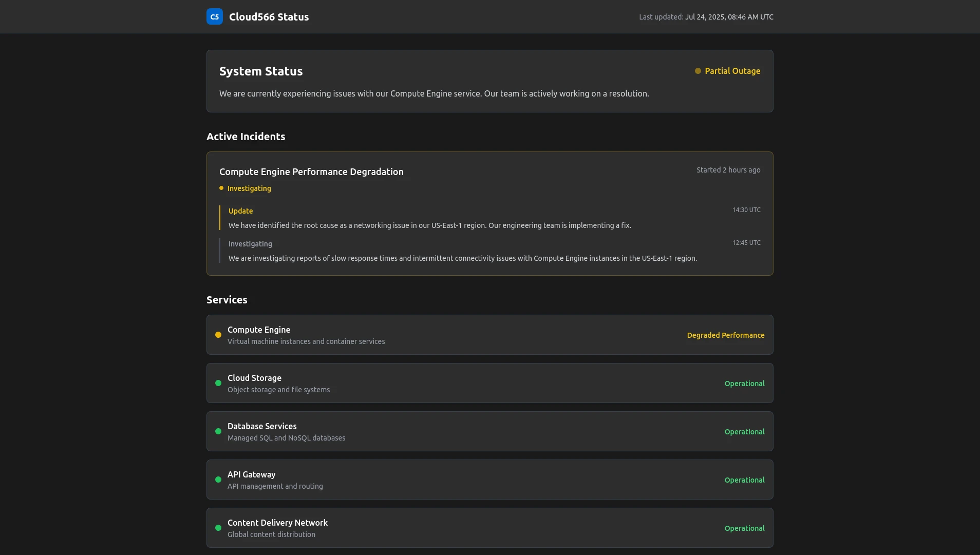
Task: Click the green status dot for Cloud Storage
Action: point(218,383)
